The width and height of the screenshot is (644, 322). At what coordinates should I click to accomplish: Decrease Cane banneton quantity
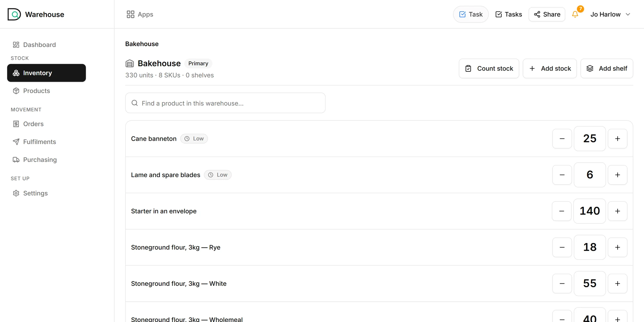point(562,139)
